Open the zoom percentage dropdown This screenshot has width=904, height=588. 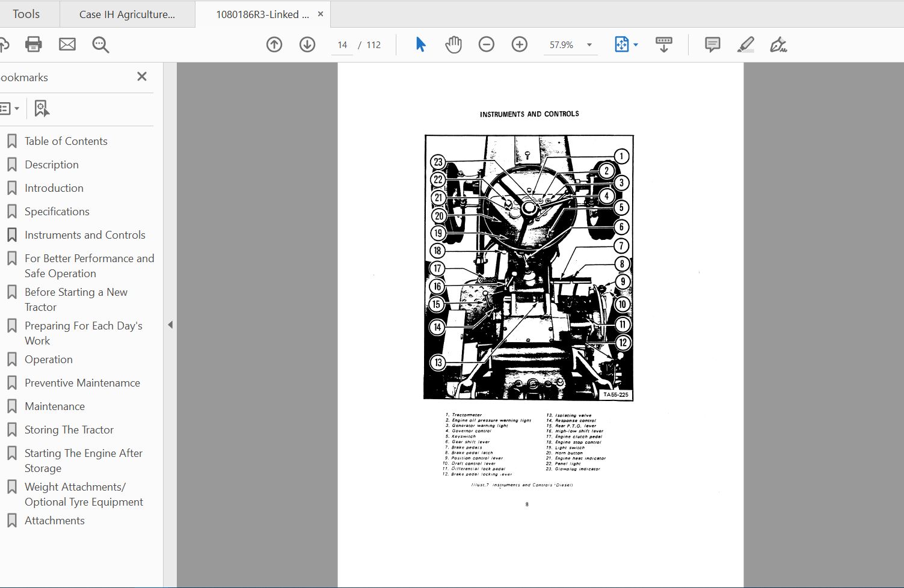(589, 45)
